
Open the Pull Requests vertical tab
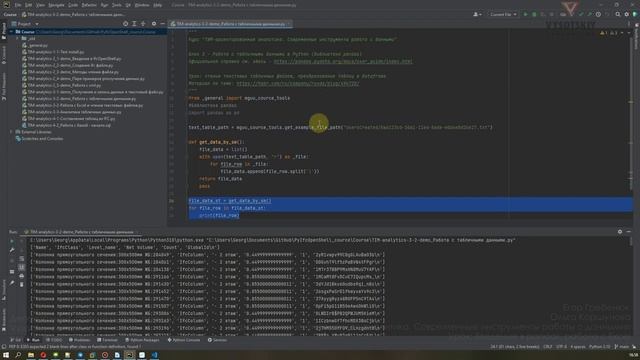tap(4, 87)
